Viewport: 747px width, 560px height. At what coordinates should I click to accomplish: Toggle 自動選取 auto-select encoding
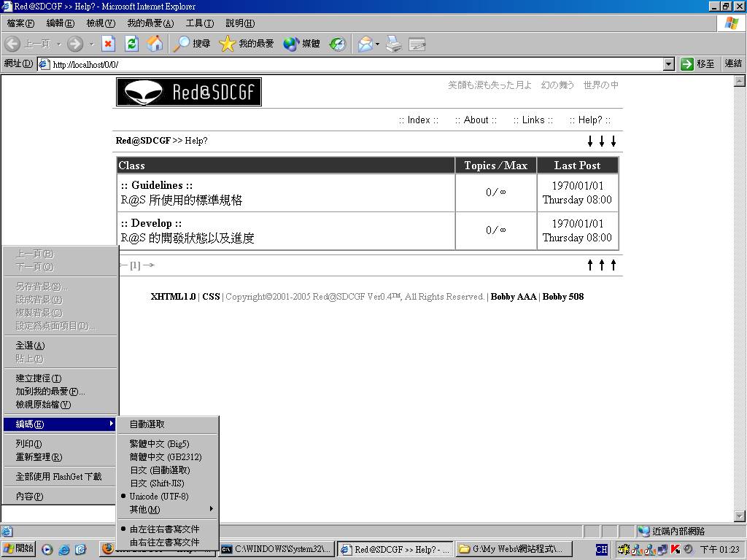167,424
